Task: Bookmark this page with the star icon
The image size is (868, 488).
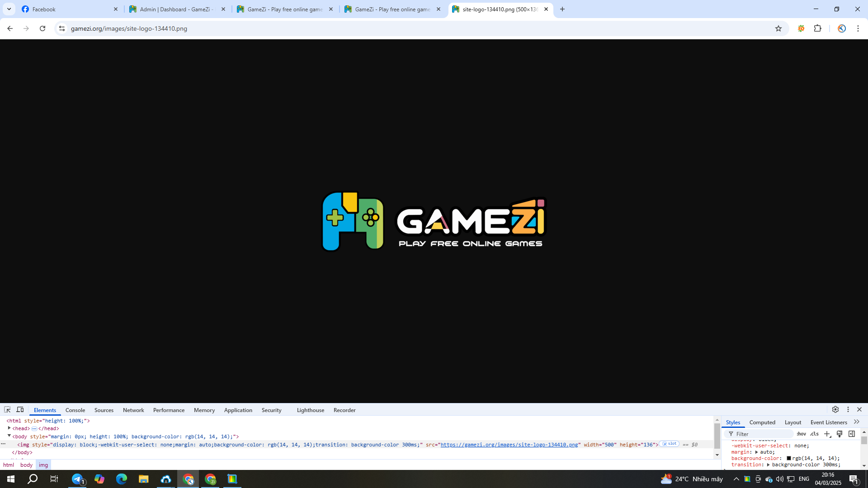Action: pos(778,28)
